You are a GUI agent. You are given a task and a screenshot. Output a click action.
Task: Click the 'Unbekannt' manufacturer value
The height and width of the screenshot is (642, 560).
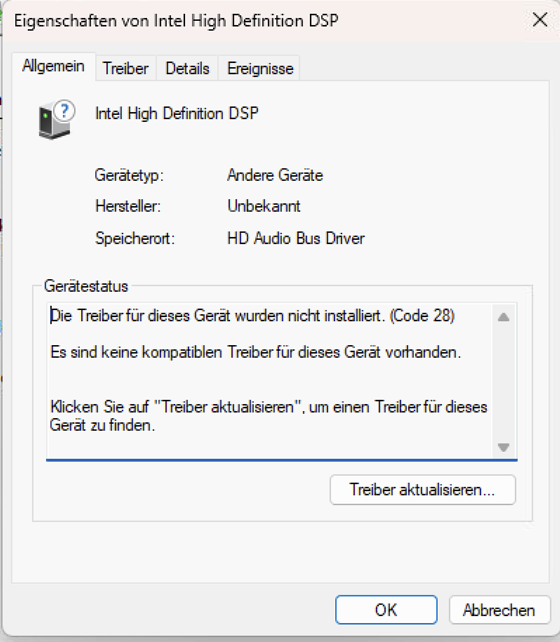click(264, 206)
